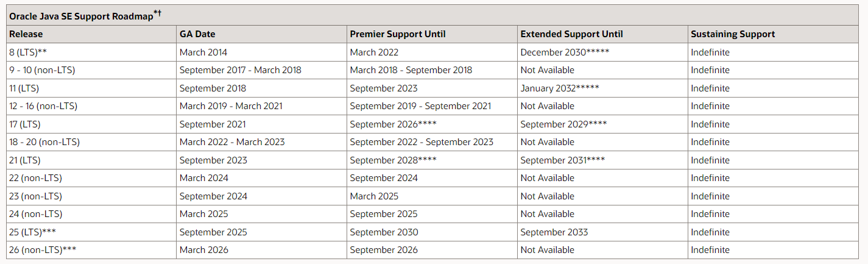Click the 22 (non-LTS) release cell

tap(35, 178)
